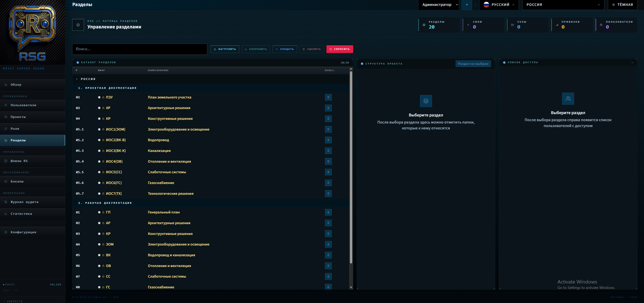The width and height of the screenshot is (644, 303).
Task: Click the users icon on the Пользователи stats card
Action: [601, 25]
